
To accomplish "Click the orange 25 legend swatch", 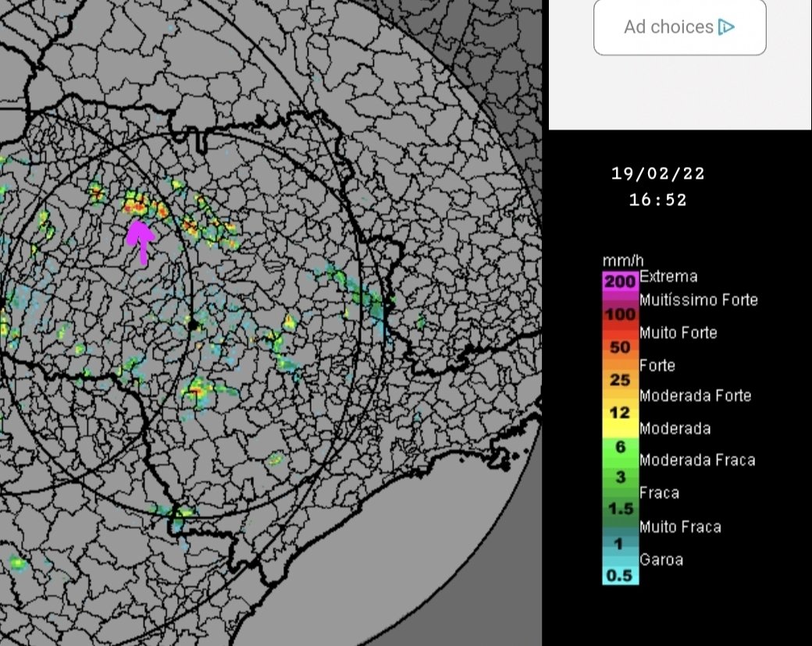I will (620, 380).
